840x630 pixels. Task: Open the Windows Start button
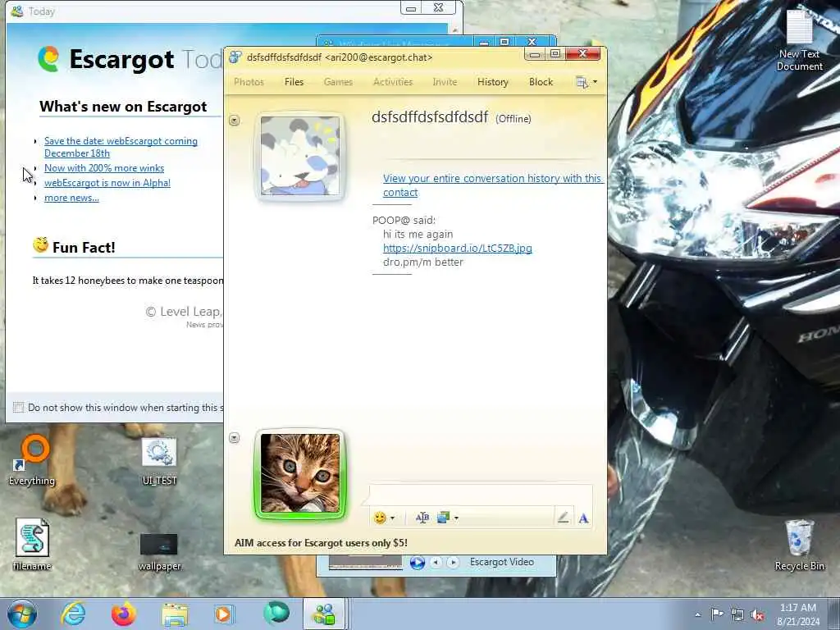click(x=21, y=614)
